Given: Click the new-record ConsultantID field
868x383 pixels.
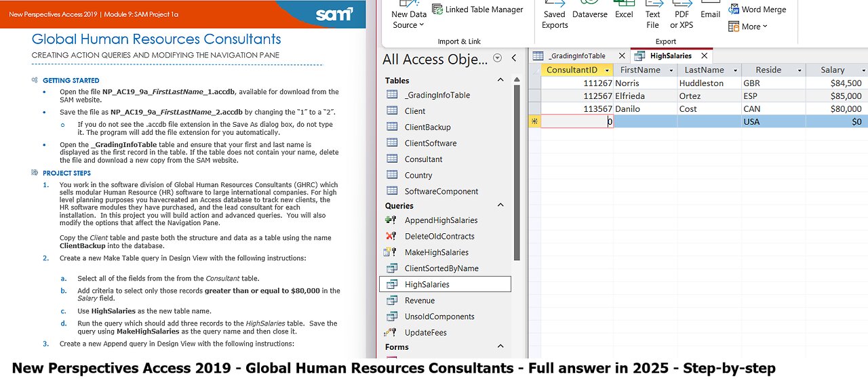Looking at the screenshot, I should pyautogui.click(x=577, y=121).
